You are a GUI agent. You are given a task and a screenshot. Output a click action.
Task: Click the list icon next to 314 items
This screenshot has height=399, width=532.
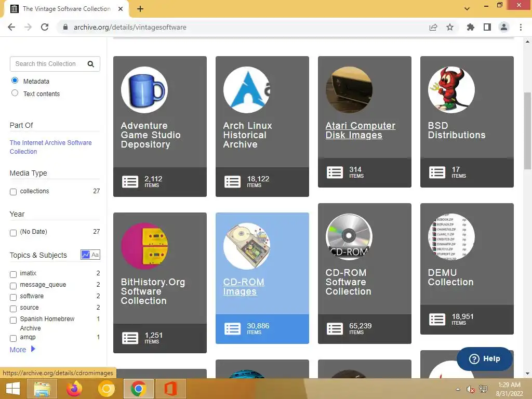[x=335, y=172]
